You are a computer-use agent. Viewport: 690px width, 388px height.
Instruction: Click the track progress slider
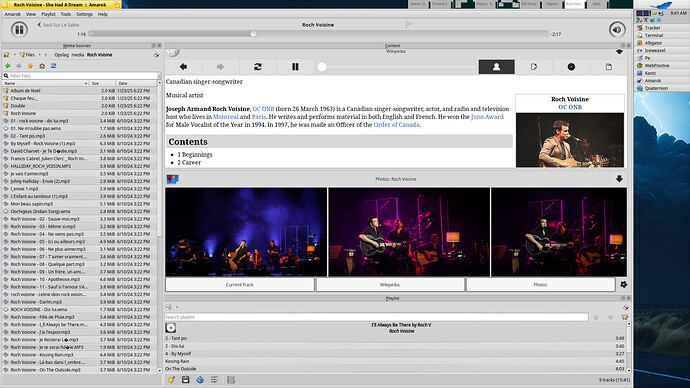[319, 34]
